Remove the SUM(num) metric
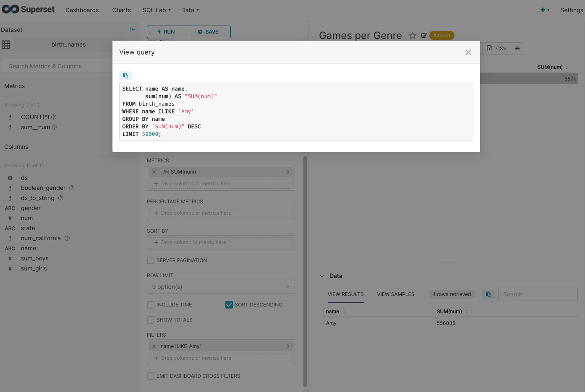 coord(154,172)
